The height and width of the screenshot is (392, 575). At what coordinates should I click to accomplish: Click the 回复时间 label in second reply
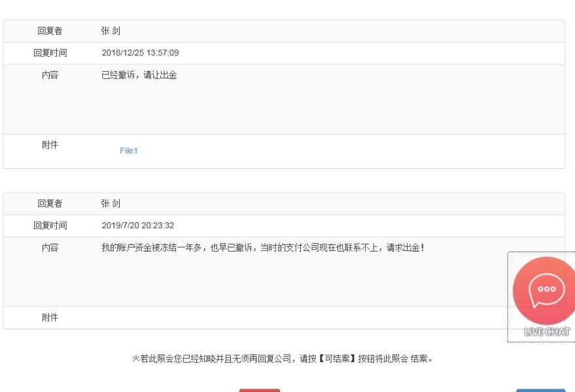(50, 225)
